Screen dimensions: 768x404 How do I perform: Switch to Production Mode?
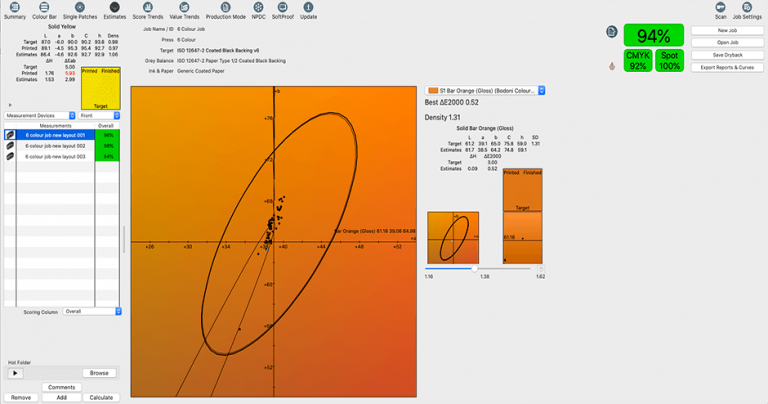(x=226, y=10)
